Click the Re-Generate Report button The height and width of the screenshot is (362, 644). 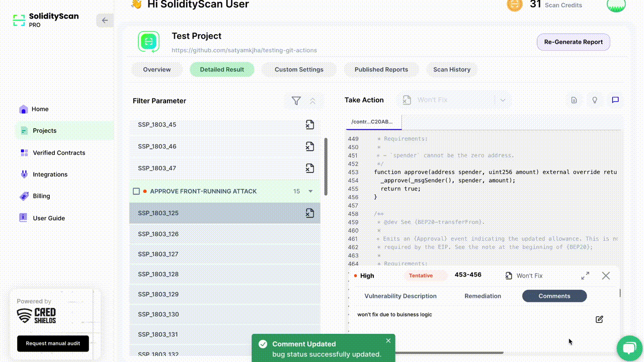[573, 42]
